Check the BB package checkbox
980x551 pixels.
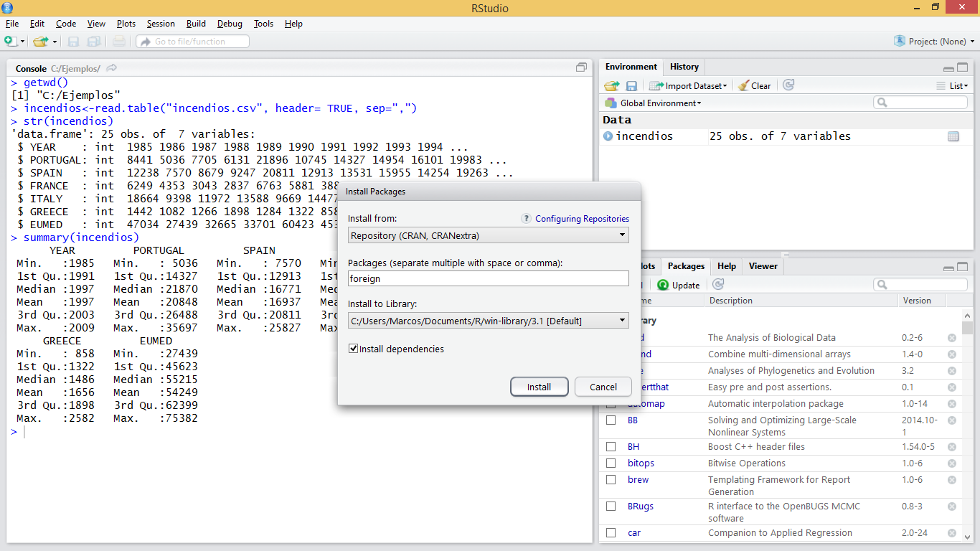click(x=611, y=420)
